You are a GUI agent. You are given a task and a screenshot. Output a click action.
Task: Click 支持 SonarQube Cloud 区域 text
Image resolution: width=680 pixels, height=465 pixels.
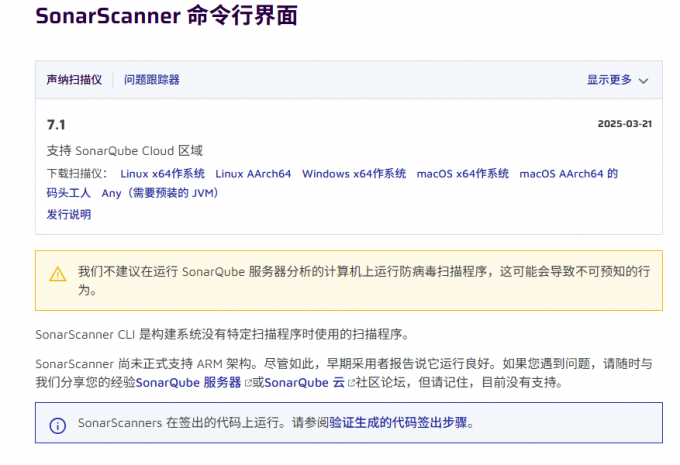(x=125, y=151)
